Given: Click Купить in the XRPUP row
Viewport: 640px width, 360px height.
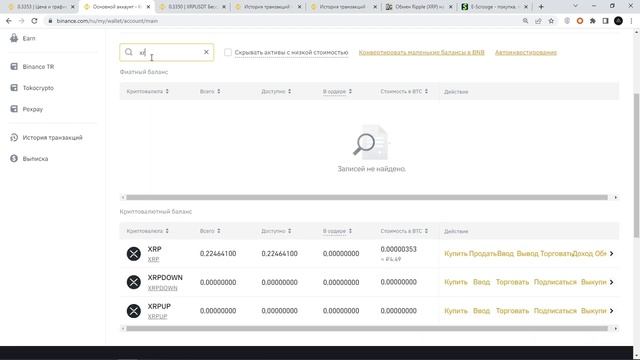Looking at the screenshot, I should 456,311.
